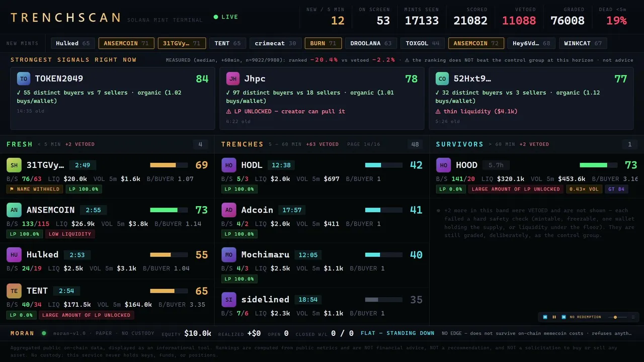Viewport: 644px width, 362px height.
Task: Click the HOOD score bar
Action: click(598, 165)
